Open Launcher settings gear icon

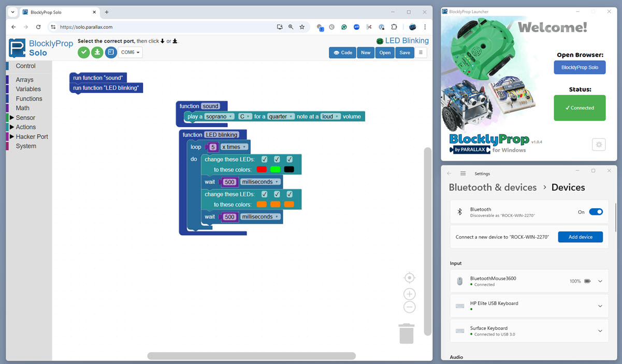pos(599,144)
